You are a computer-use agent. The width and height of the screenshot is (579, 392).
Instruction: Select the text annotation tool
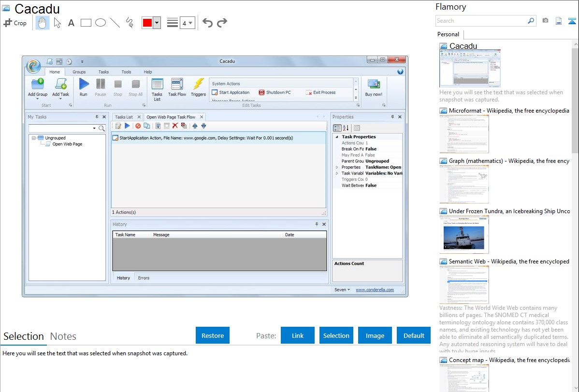point(71,23)
